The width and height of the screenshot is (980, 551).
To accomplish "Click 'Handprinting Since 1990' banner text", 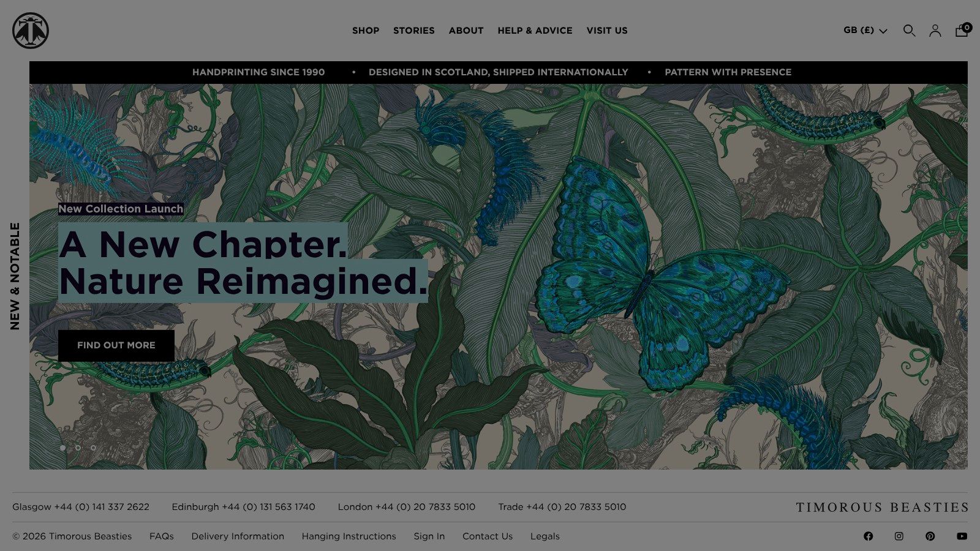I will pos(258,72).
